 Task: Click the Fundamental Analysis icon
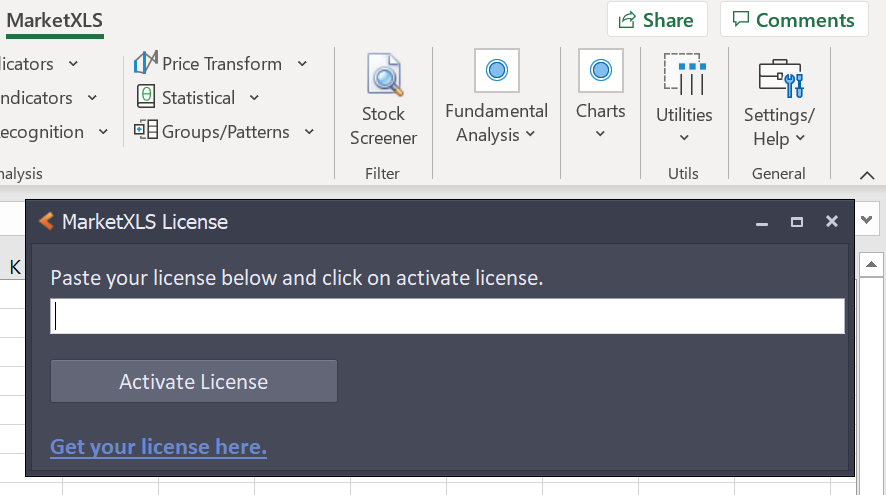tap(497, 71)
